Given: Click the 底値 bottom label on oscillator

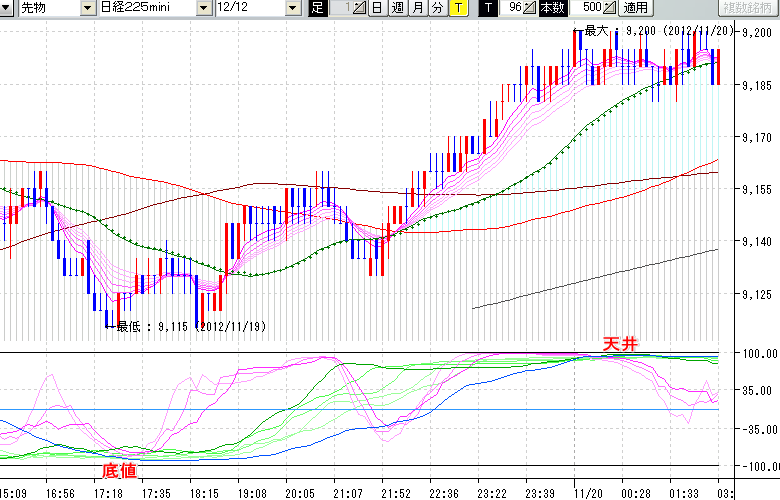Looking at the screenshot, I should 119,469.
